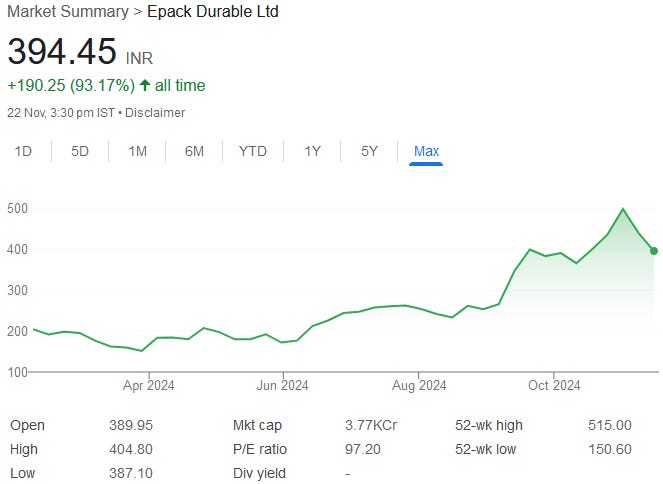Click the 394.45 current price value
Image resolution: width=663 pixels, height=484 pixels.
click(62, 51)
